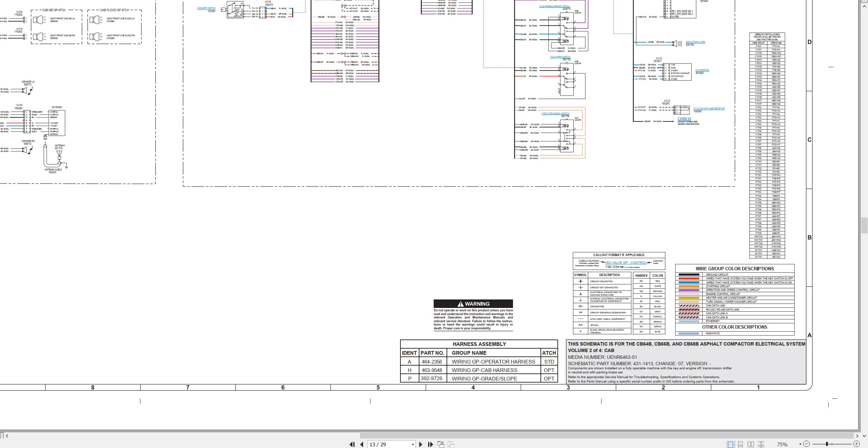868x448 pixels.
Task: Enable single page view mode
Action: click(x=730, y=444)
